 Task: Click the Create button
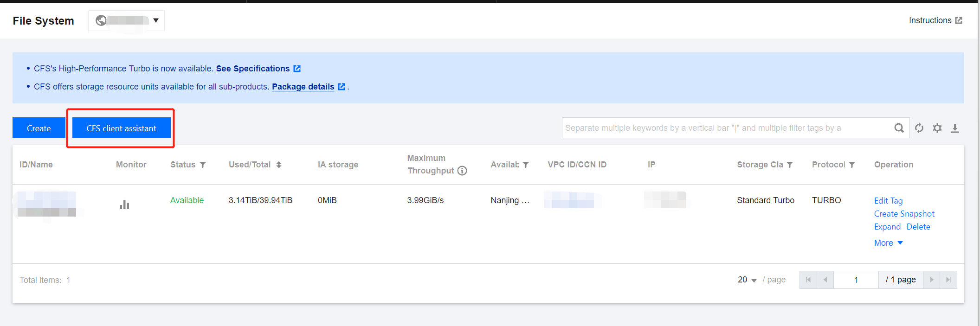coord(39,128)
